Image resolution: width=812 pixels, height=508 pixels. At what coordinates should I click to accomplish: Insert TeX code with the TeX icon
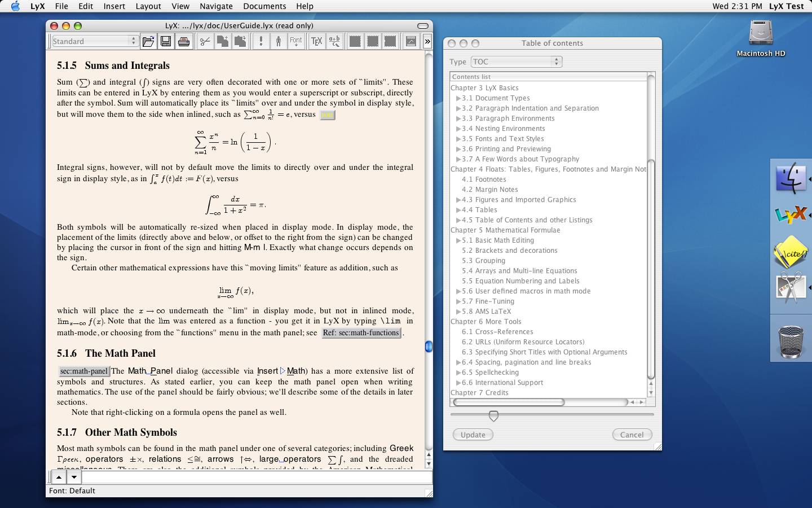point(317,41)
